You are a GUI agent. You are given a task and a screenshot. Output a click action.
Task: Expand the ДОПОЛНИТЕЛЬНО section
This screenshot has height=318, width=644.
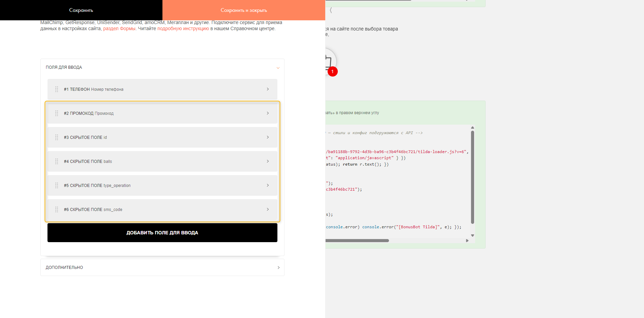point(278,268)
